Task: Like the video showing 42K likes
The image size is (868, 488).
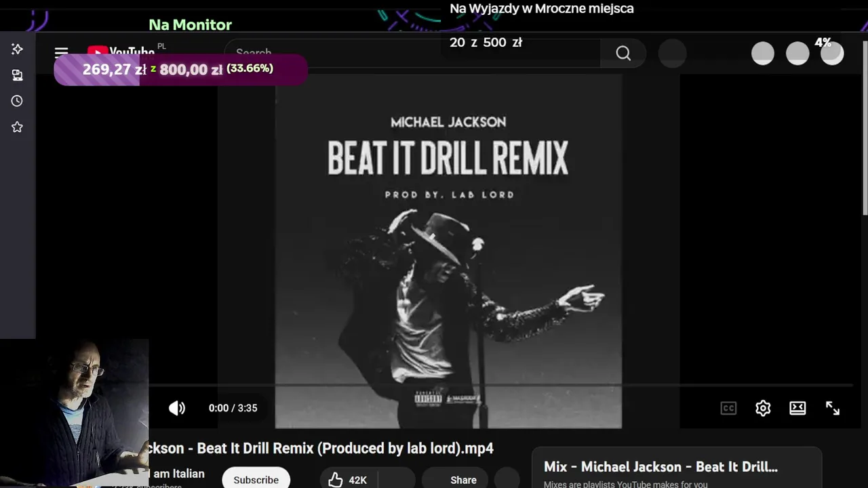Action: coord(349,479)
